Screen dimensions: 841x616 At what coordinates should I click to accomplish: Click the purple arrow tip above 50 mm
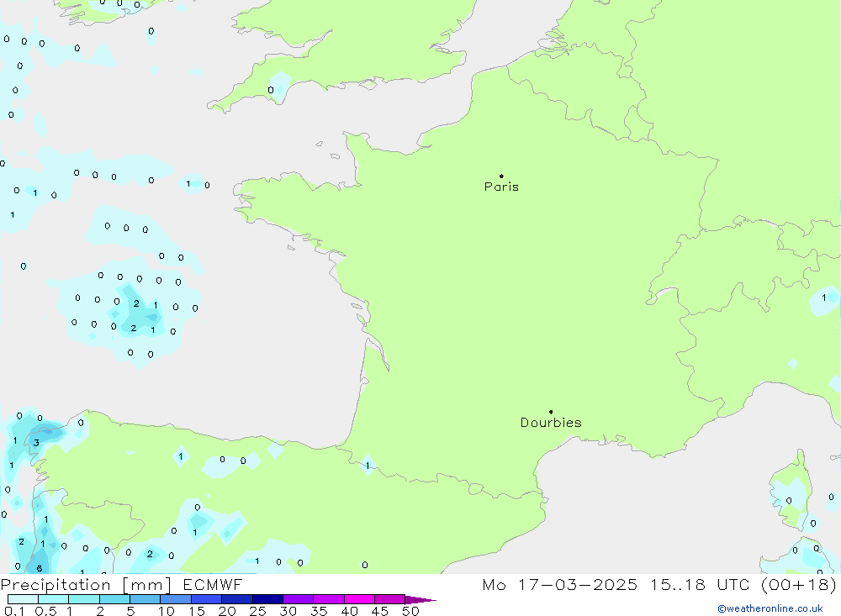coord(420,600)
